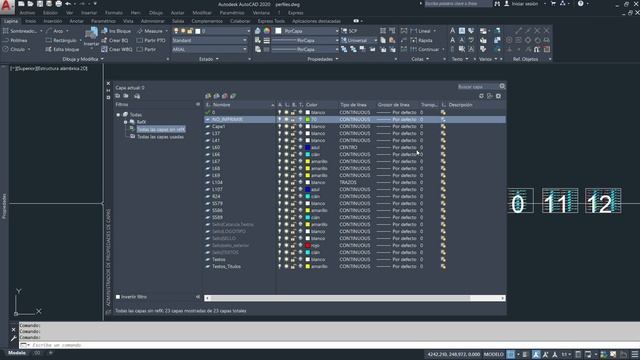Click the Ins Bloque tool

tap(116, 31)
